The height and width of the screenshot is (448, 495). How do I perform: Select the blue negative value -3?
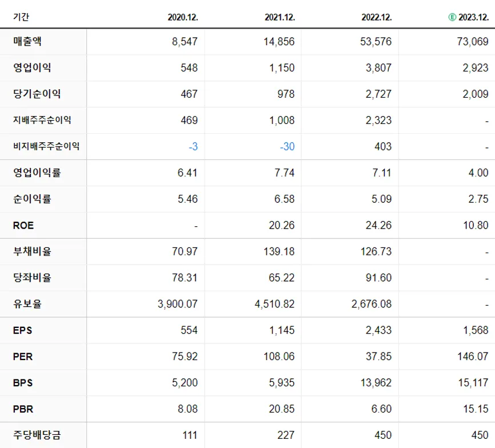tap(193, 146)
